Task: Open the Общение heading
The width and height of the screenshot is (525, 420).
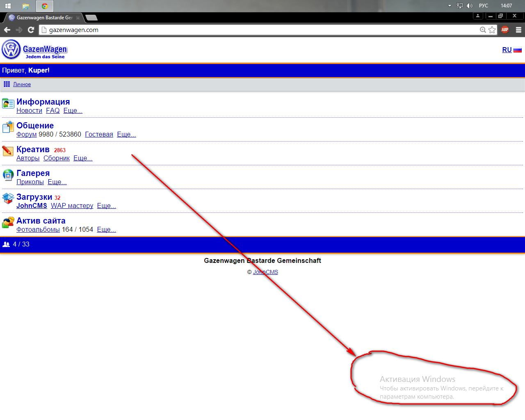Action: (35, 126)
